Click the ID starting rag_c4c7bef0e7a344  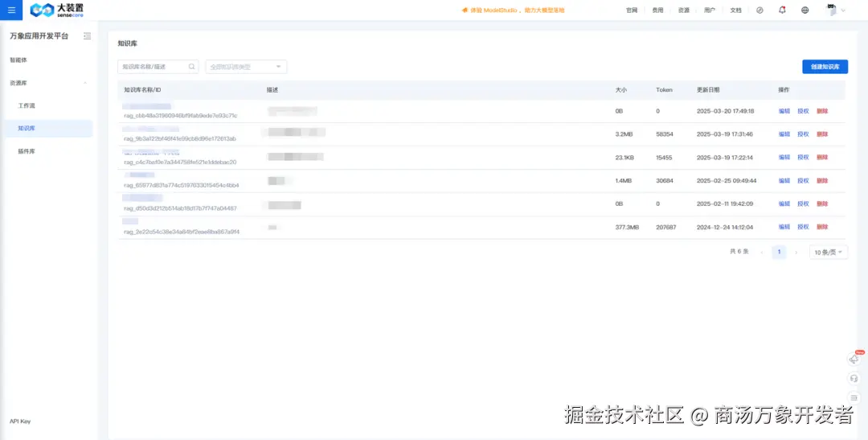tap(180, 162)
